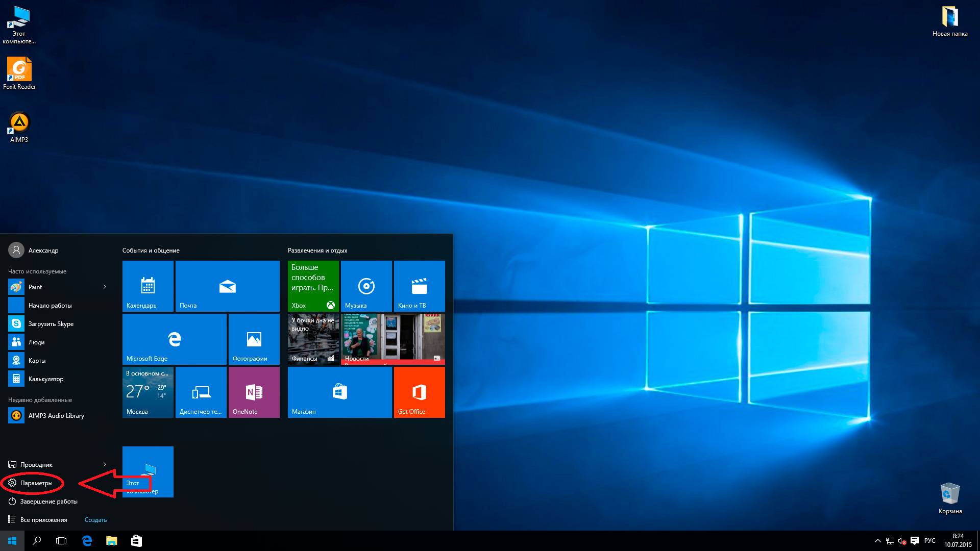The height and width of the screenshot is (551, 980).
Task: Click the Task View taskbar icon
Action: point(61,541)
